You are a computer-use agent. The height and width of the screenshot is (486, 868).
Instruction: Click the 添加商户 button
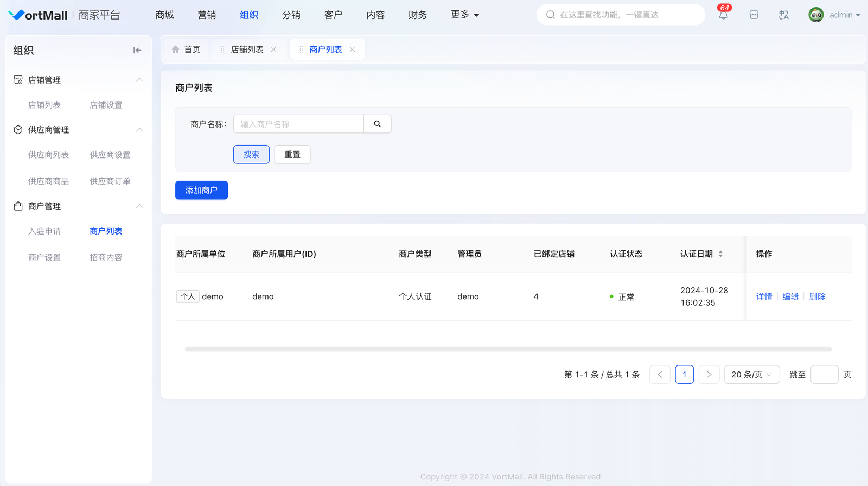pyautogui.click(x=201, y=190)
